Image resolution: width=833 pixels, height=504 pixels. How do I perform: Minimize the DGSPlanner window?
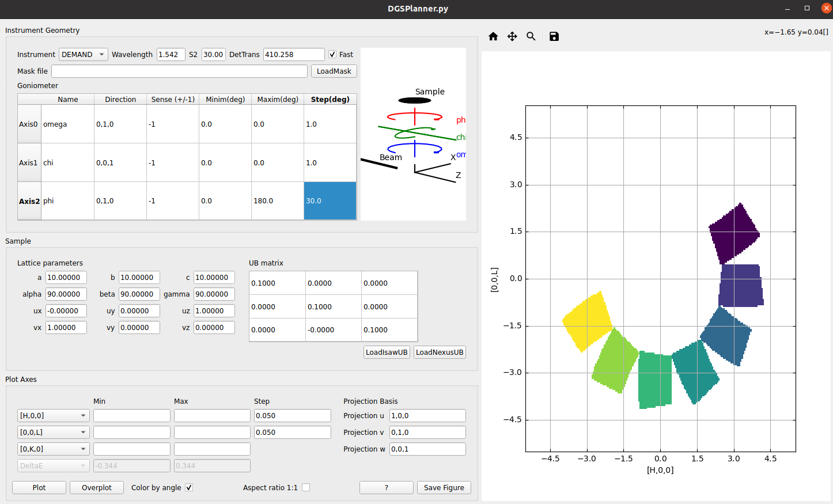click(x=787, y=9)
